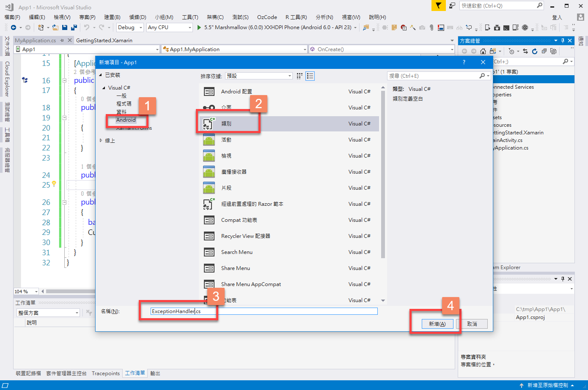Open the OzCode menu
Image resolution: width=588 pixels, height=390 pixels.
tap(267, 17)
